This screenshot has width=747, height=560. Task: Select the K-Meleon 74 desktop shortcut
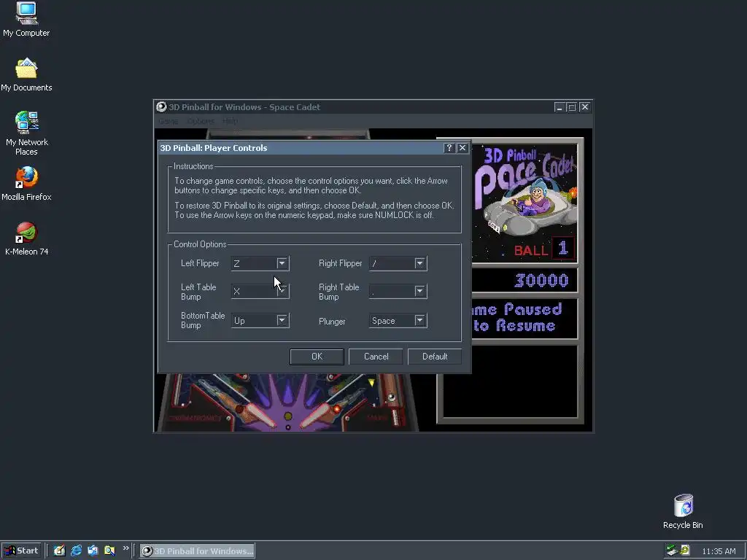pyautogui.click(x=26, y=238)
